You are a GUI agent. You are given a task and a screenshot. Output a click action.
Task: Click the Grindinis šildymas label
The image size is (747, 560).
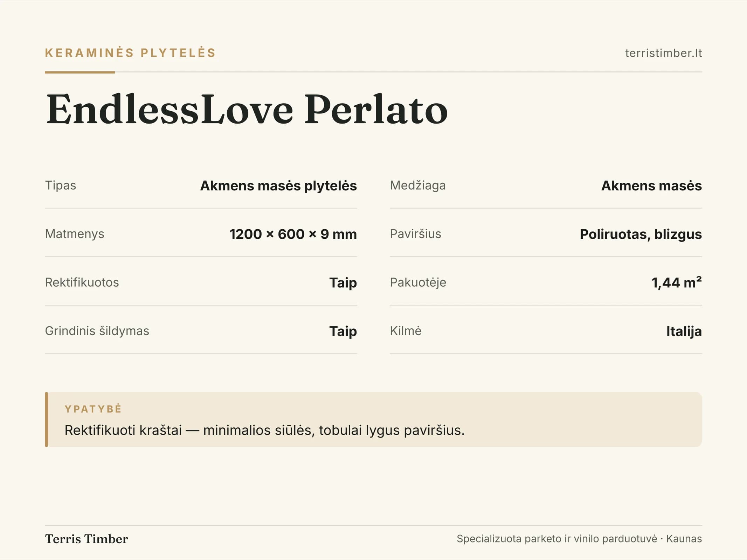[x=97, y=331]
